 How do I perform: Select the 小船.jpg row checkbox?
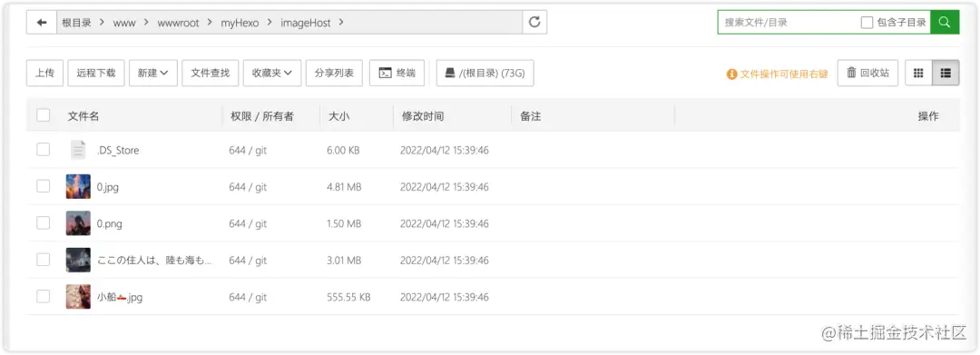pyautogui.click(x=44, y=297)
